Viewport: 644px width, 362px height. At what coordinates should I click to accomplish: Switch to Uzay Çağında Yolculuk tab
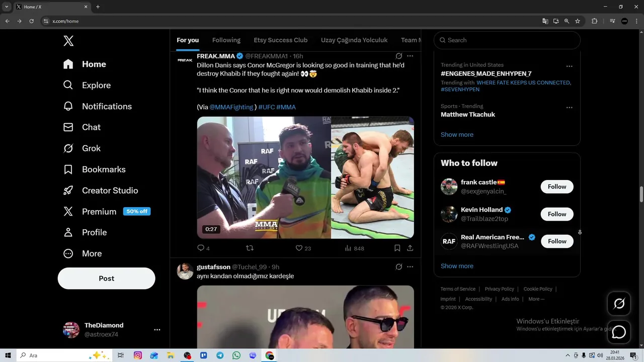tap(354, 40)
